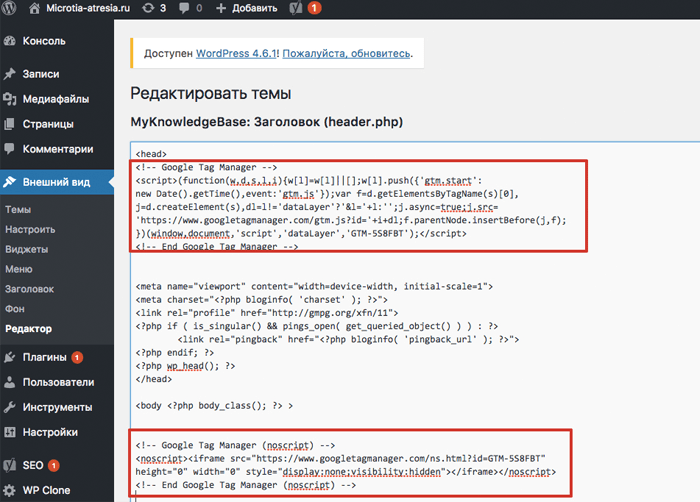Click the Пользователи user icon
The width and height of the screenshot is (700, 502).
click(9, 382)
